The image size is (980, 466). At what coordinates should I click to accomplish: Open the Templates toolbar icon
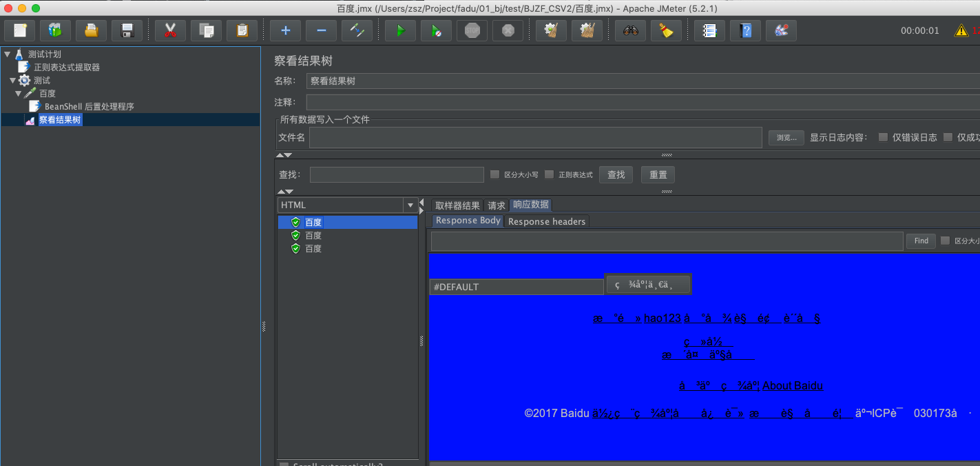tap(56, 30)
